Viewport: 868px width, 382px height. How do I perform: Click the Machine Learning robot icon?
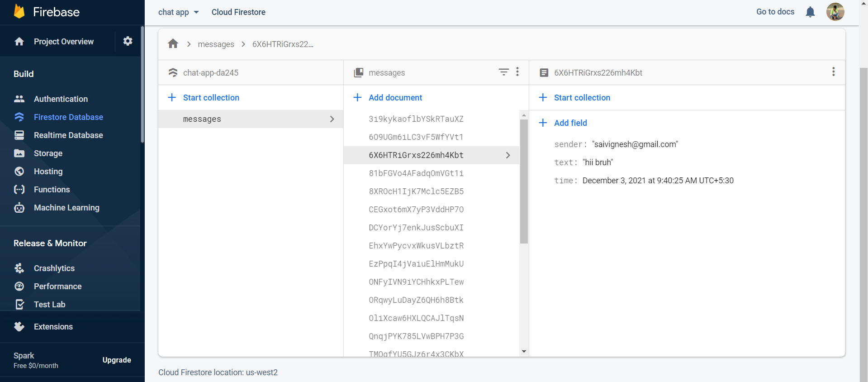point(19,207)
